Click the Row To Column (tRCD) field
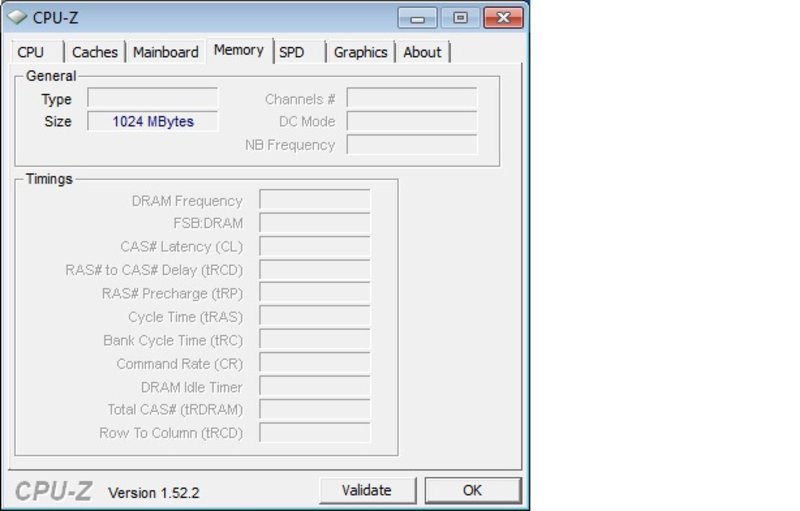Viewport: 800px width, 511px height. click(x=315, y=432)
